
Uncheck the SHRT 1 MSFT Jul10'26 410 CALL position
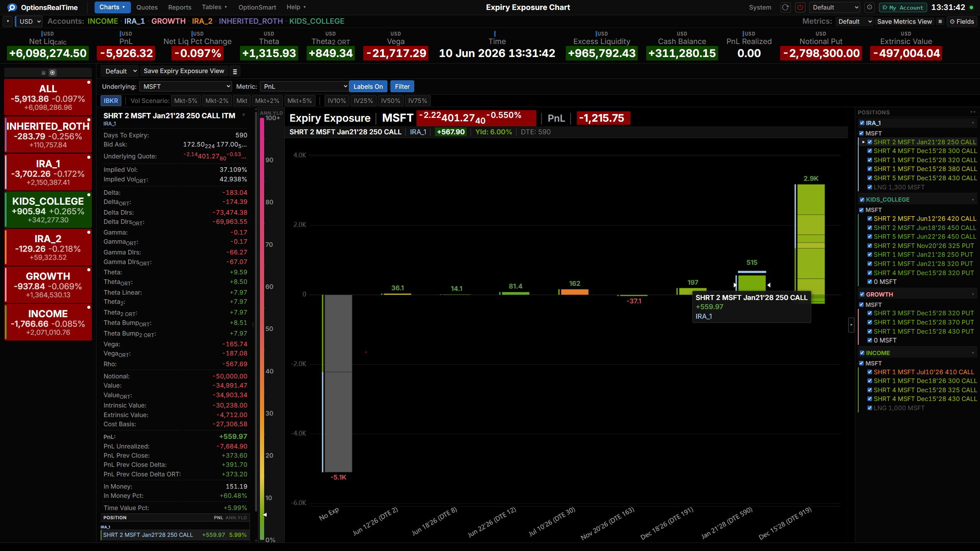click(x=870, y=372)
